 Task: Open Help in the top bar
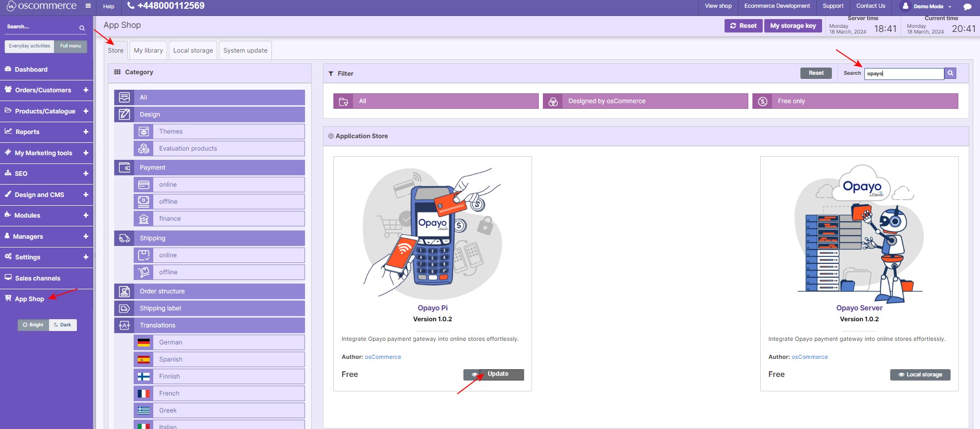(x=108, y=7)
